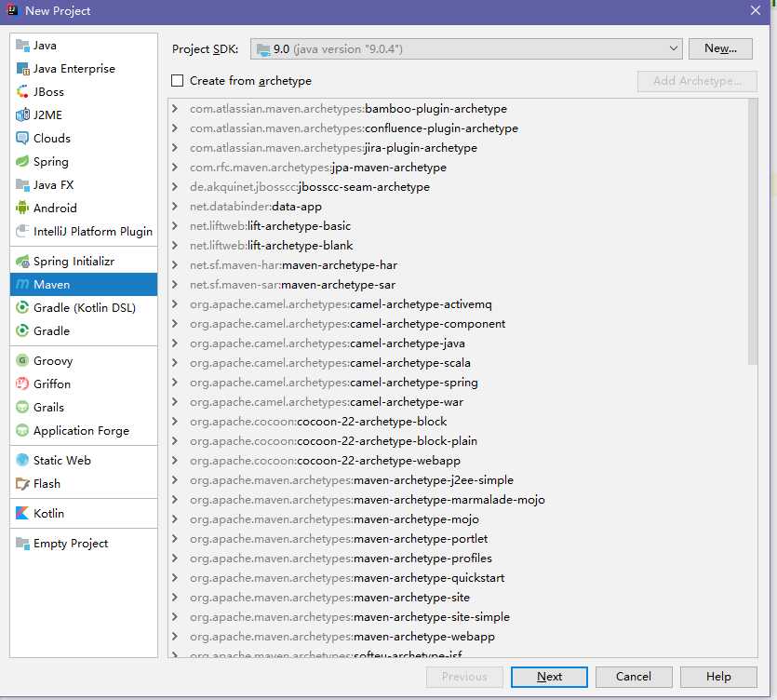Select the Static Web globe icon
Screen dimensions: 777x700
(x=22, y=460)
